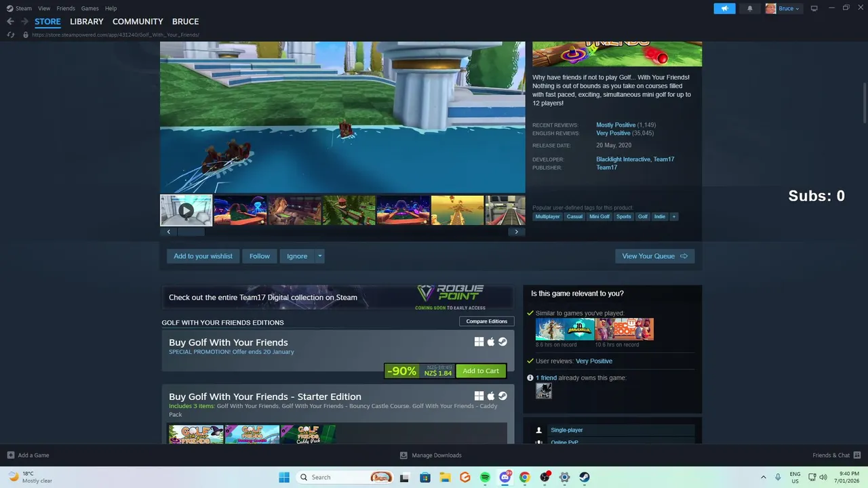Open Mostly Positive recent reviews link

(x=616, y=125)
